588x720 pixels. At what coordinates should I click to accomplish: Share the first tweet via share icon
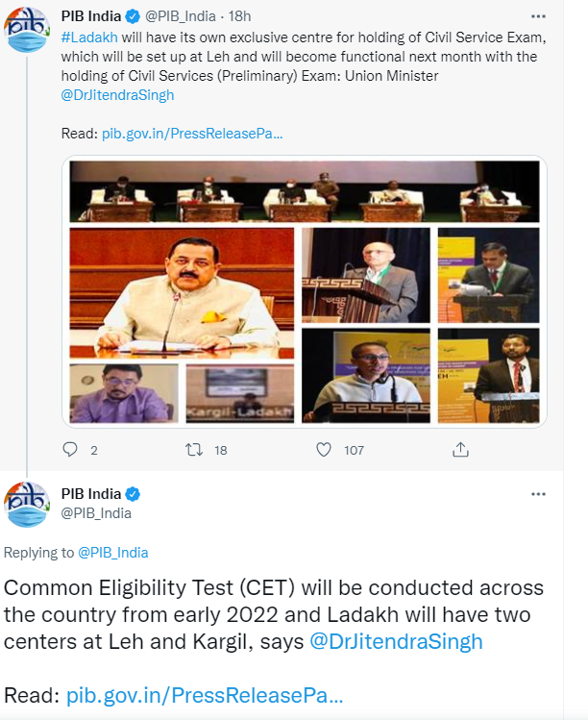[460, 449]
